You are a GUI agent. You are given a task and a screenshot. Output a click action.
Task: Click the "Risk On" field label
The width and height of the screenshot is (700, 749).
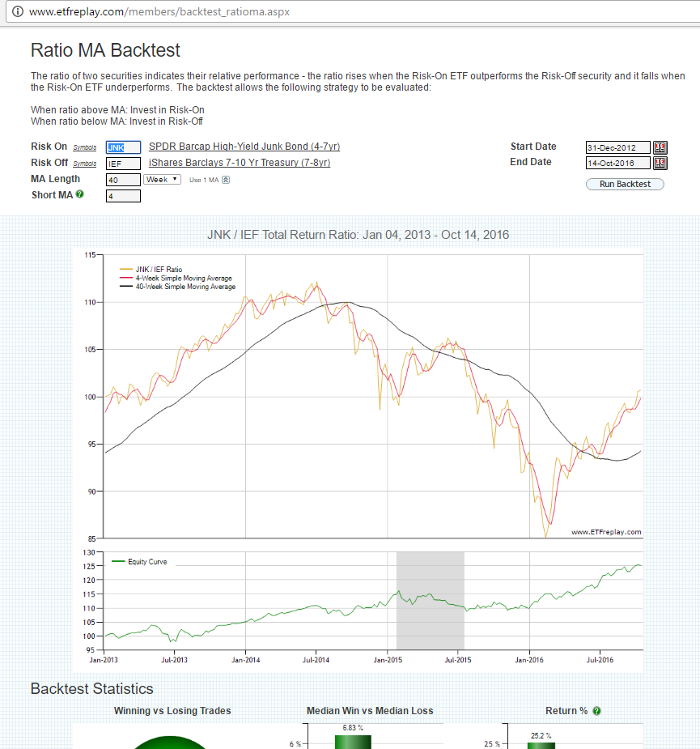[49, 147]
